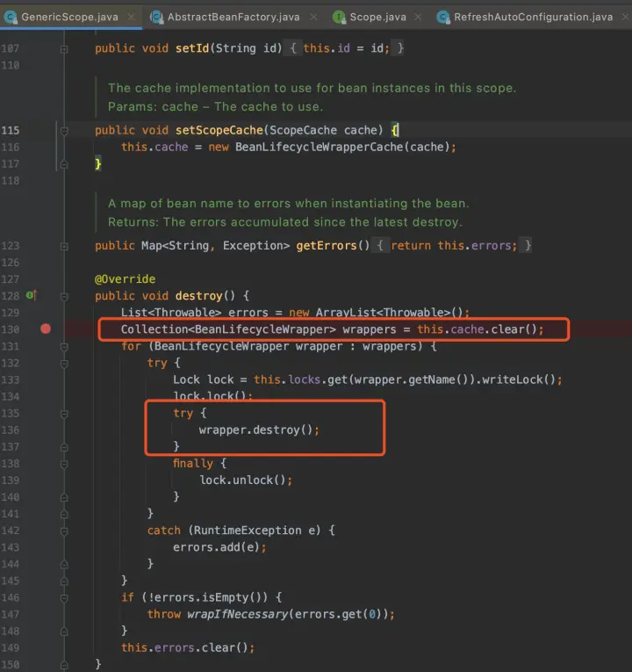Close the GenericScope.java tab
This screenshot has width=632, height=672.
point(130,17)
